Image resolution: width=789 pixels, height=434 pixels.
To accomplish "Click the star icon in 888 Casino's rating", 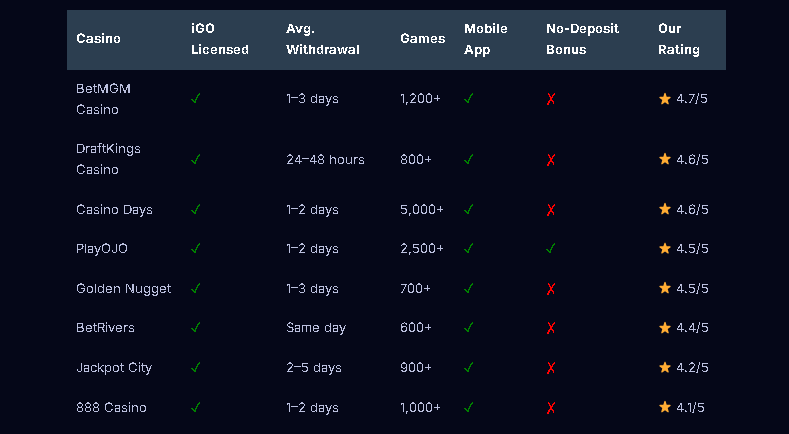I will click(x=664, y=407).
